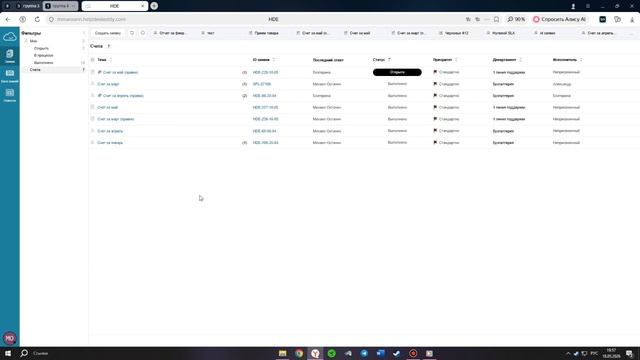Select the Выполнено filter in the sidebar
640x360 pixels.
(x=44, y=62)
